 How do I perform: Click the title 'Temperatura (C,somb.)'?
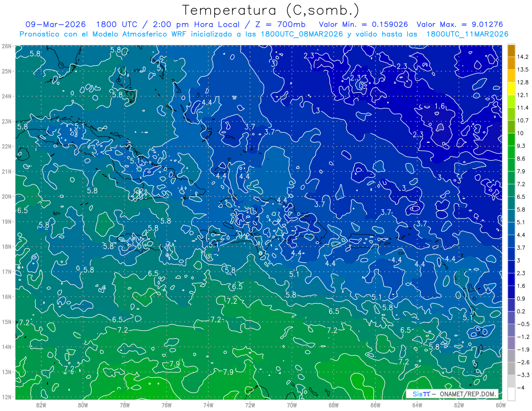pos(271,10)
